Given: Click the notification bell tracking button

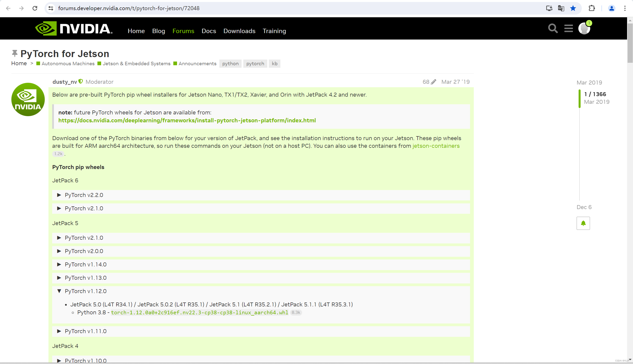Looking at the screenshot, I should coord(583,223).
